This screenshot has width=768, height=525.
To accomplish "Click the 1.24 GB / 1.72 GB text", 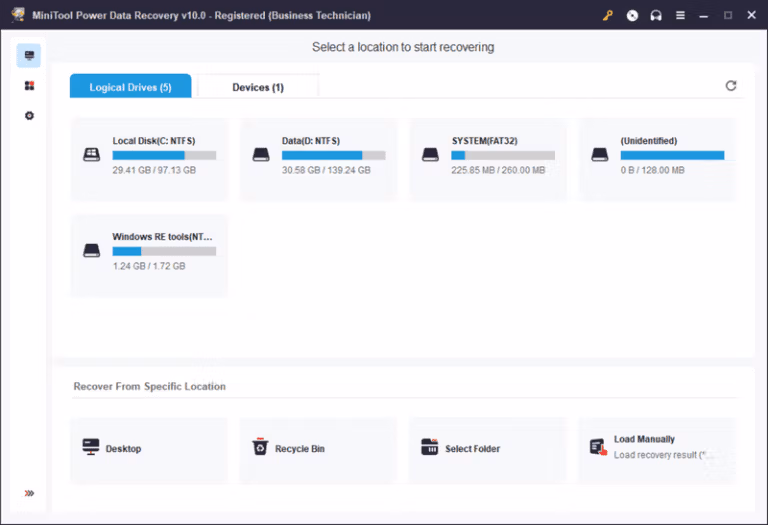I will (x=149, y=266).
